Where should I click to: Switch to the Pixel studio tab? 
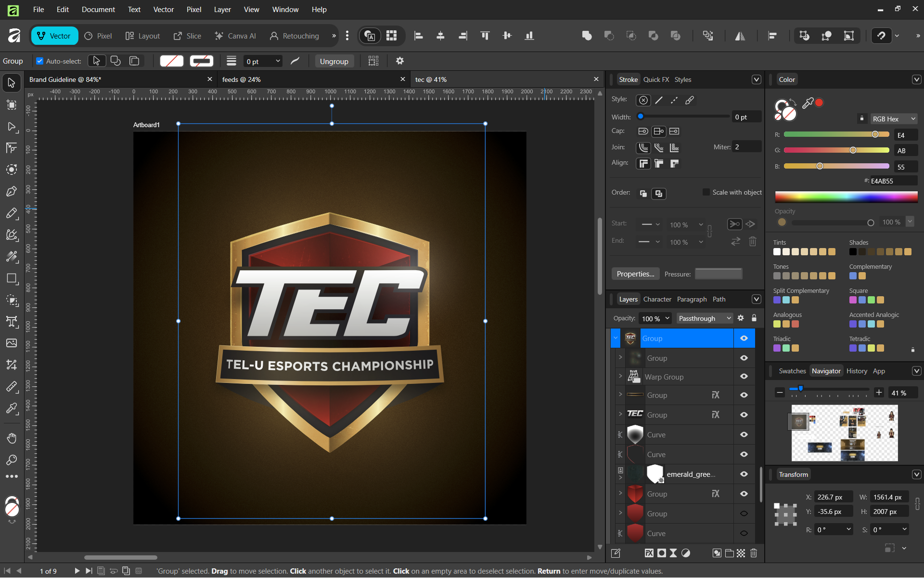(x=98, y=36)
